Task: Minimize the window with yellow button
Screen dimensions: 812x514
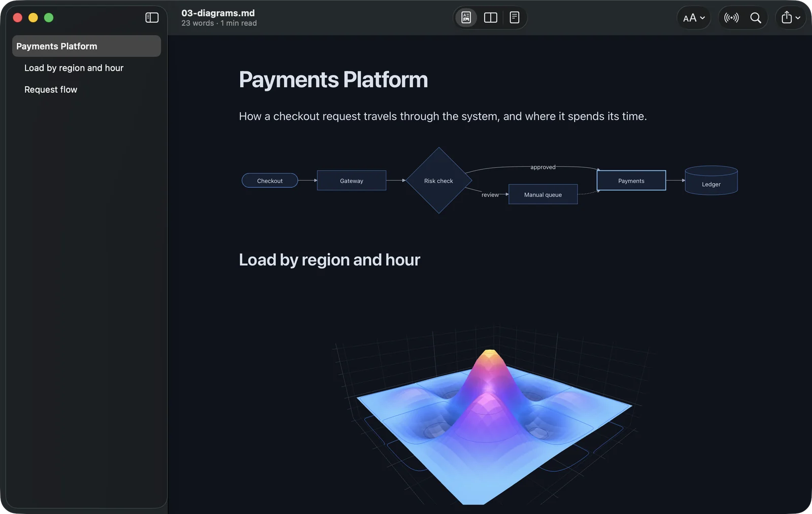Action: point(33,18)
